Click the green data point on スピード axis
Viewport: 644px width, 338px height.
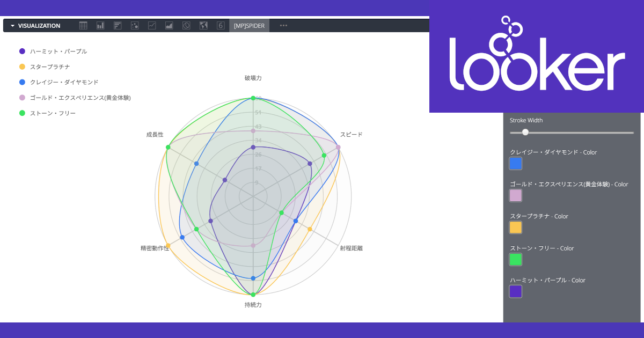point(324,156)
